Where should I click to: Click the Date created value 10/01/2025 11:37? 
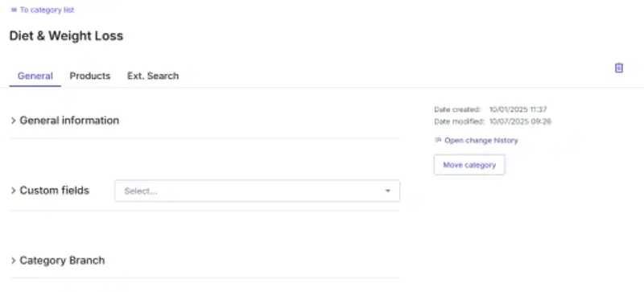[x=518, y=109]
